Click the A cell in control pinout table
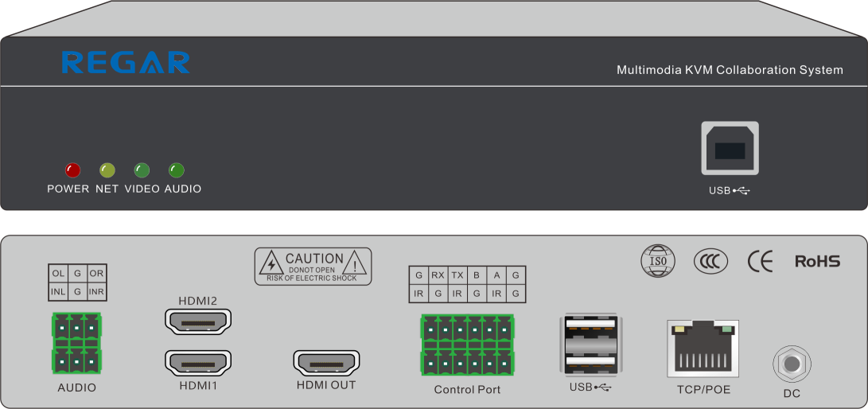The height and width of the screenshot is (409, 868). (x=496, y=275)
